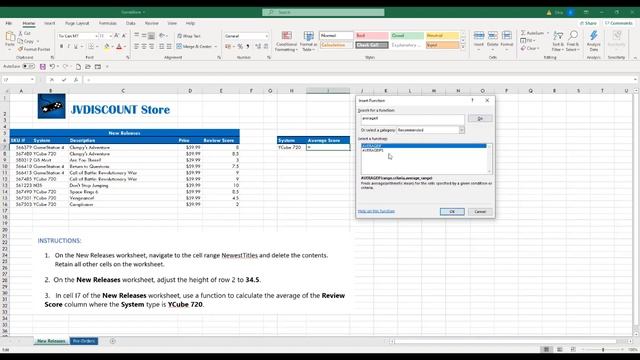Switch to the Page Layout tab

[x=77, y=23]
